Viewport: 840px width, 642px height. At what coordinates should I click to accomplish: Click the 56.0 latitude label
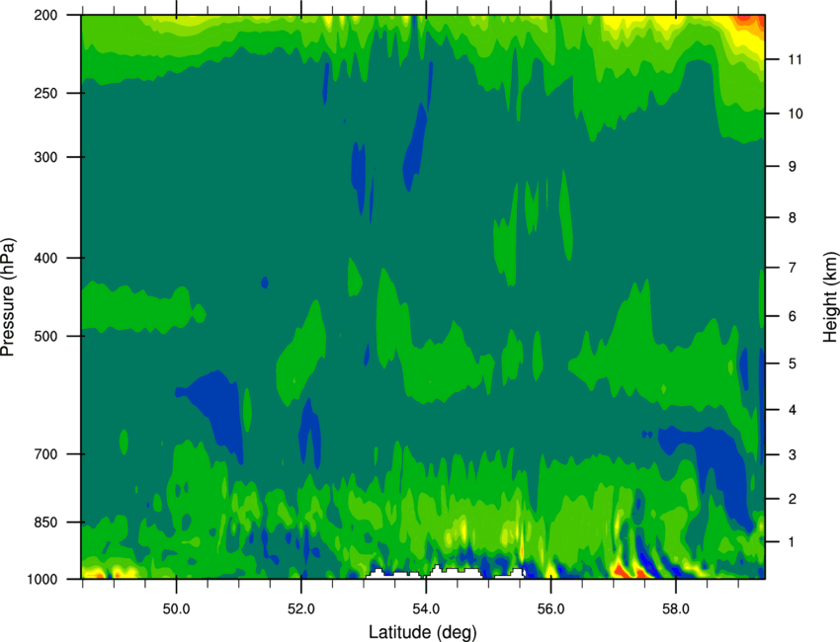551,609
